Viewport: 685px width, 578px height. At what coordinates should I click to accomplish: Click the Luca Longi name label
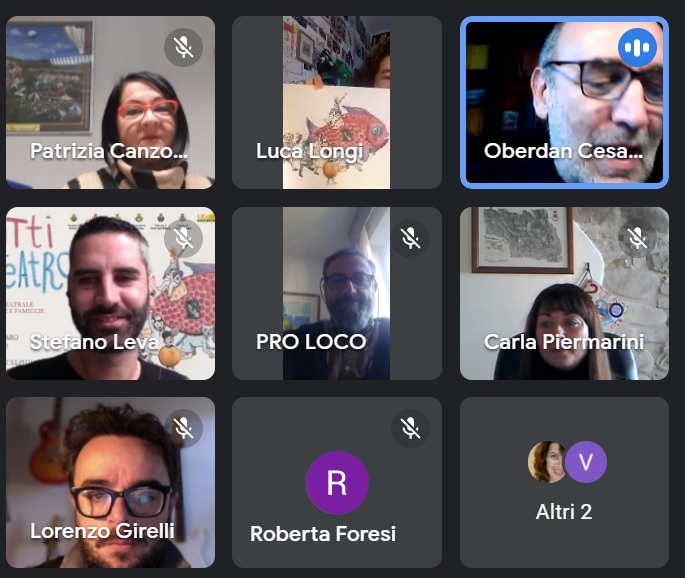click(310, 151)
